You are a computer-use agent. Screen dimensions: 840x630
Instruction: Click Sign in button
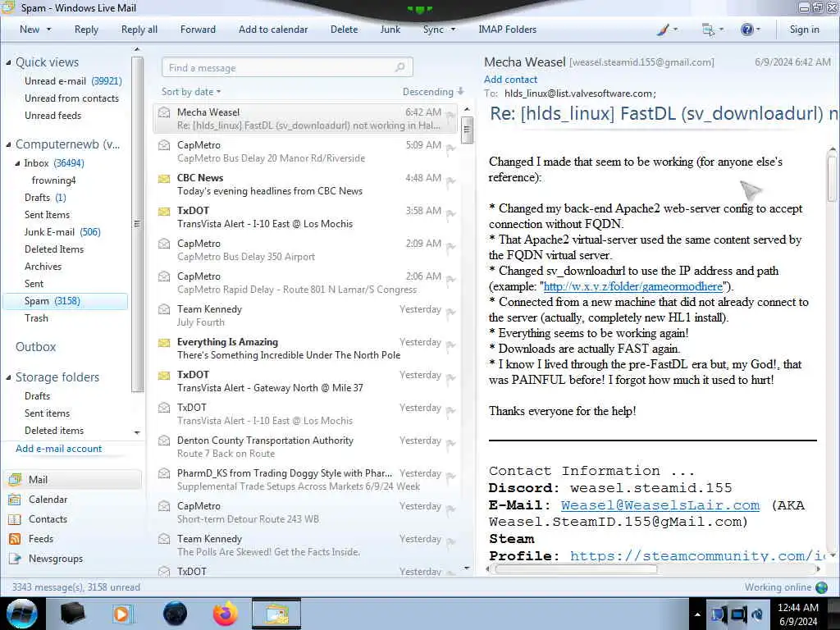[804, 30]
